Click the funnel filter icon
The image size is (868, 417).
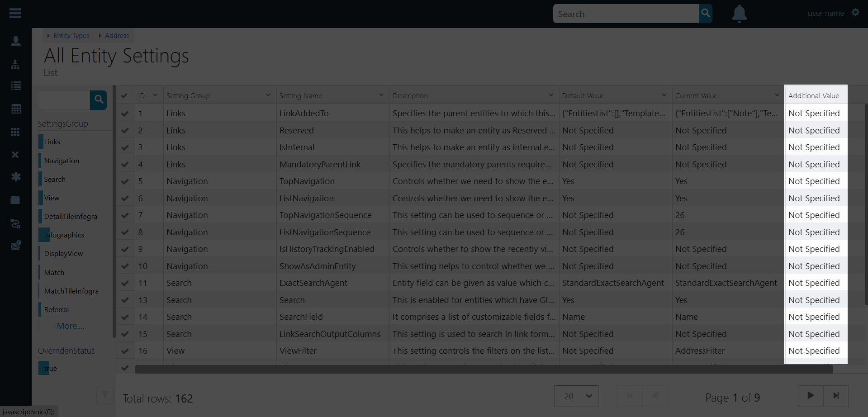[105, 395]
